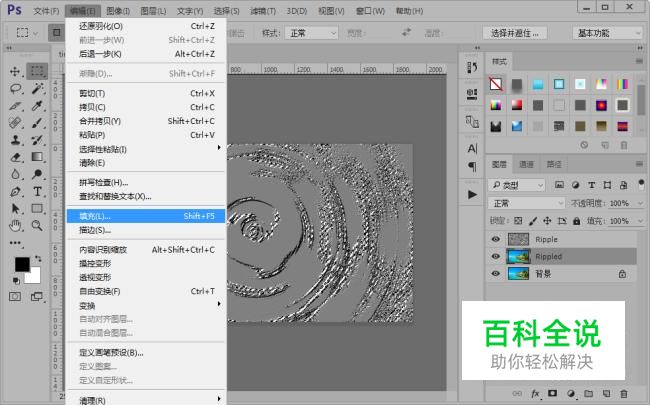
Task: Hide the 背景 layer
Action: pyautogui.click(x=495, y=274)
